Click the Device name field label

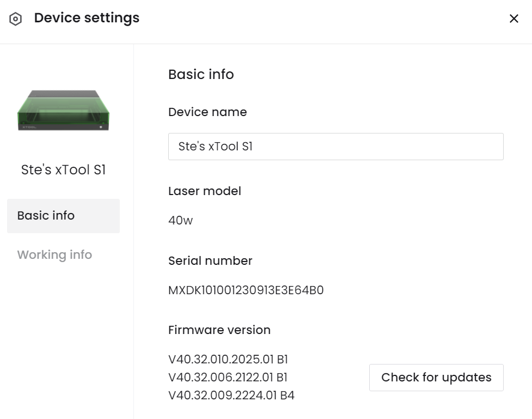207,112
